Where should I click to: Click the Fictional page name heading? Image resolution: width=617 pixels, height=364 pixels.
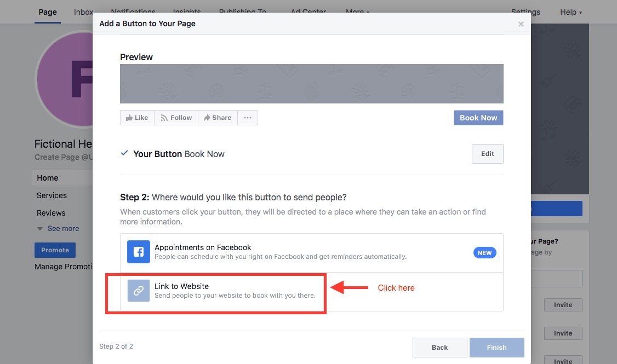[64, 144]
